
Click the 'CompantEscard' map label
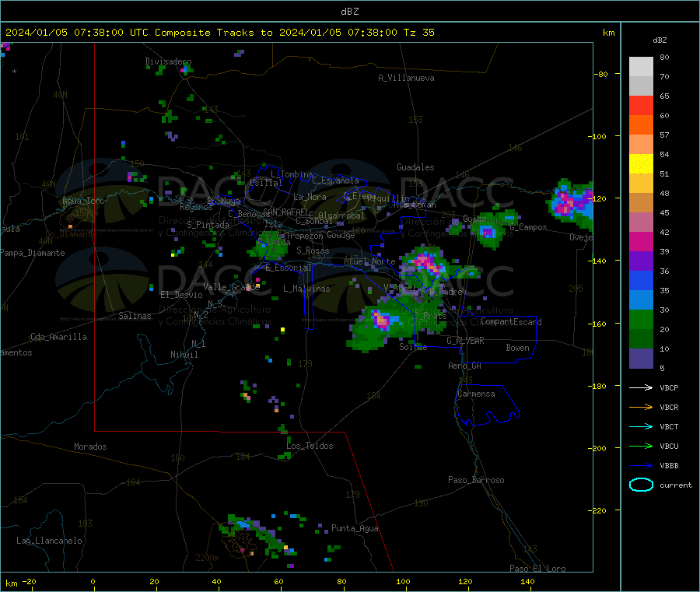tap(511, 321)
